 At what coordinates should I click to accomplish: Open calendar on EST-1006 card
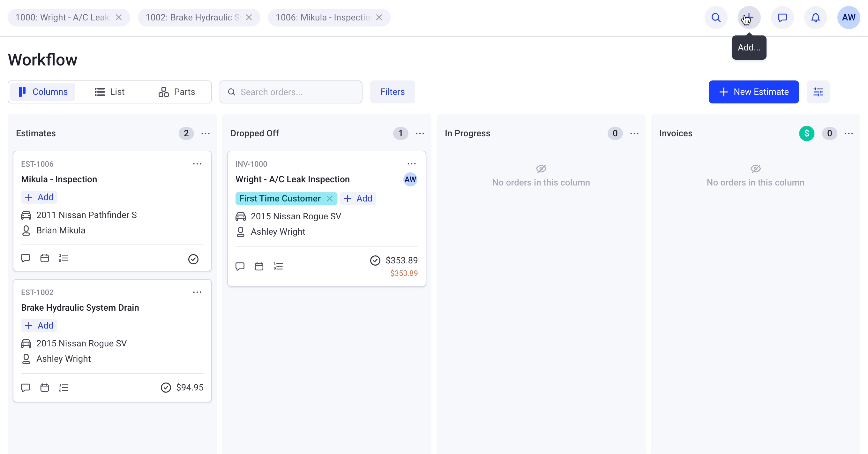point(44,258)
